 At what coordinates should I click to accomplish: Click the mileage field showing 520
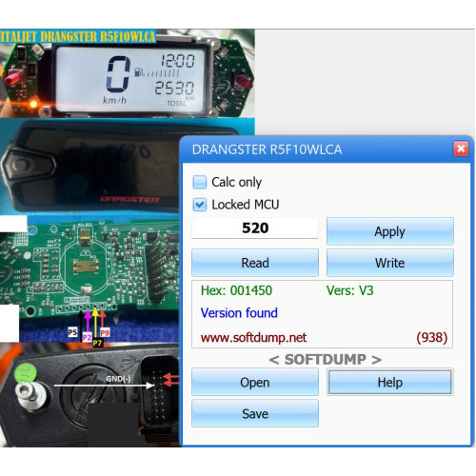(255, 228)
